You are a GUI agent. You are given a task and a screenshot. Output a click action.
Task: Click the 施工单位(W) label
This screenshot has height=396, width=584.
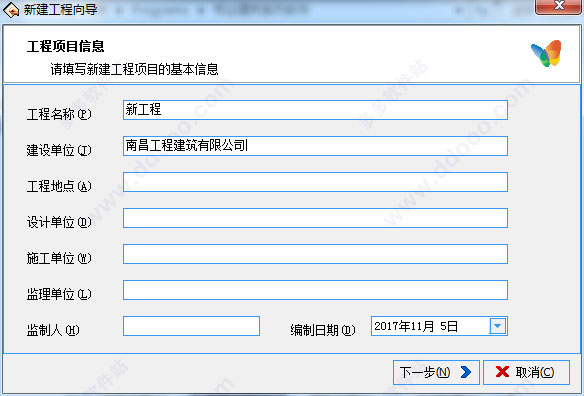click(59, 258)
